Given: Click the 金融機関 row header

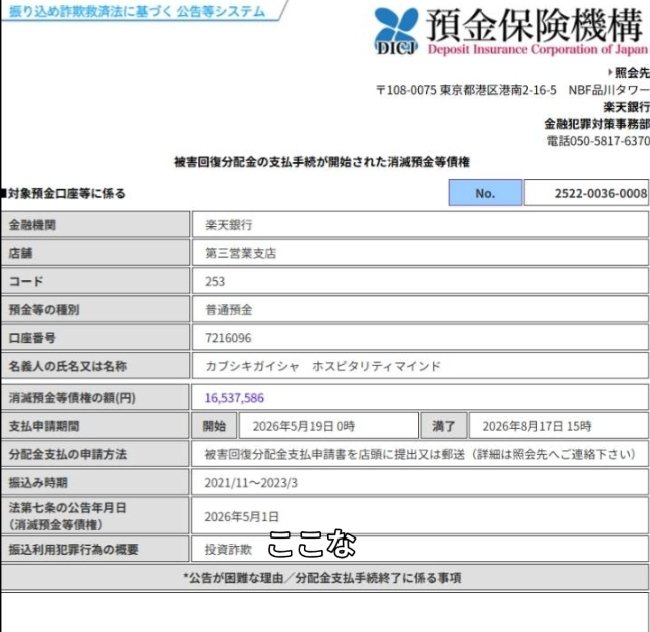Looking at the screenshot, I should point(95,225).
